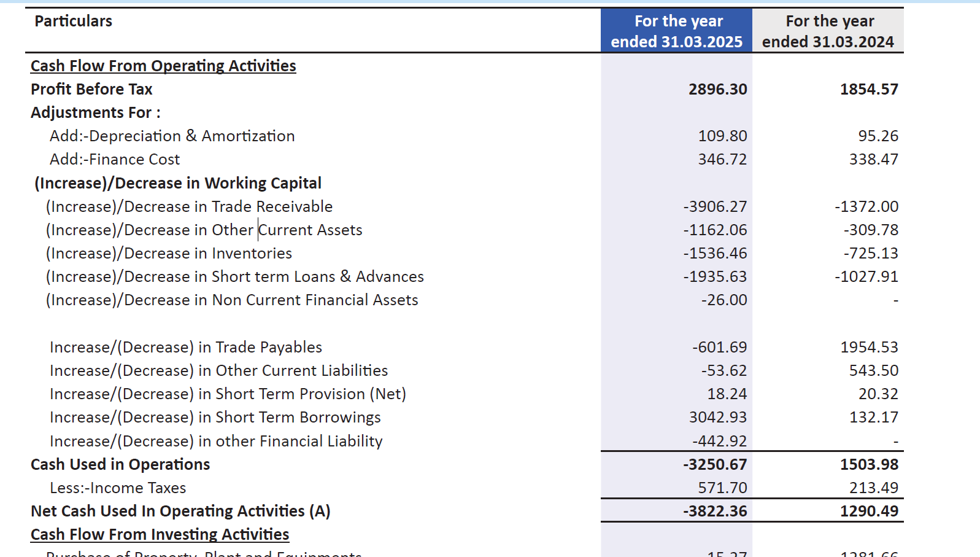The image size is (980, 557).
Task: Select the year ended 31.03.2025 column header
Action: click(676, 31)
